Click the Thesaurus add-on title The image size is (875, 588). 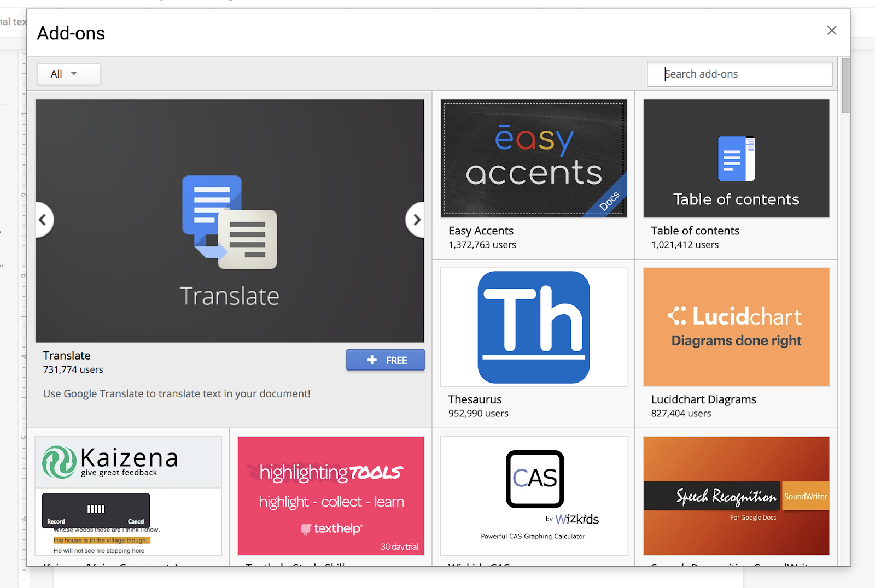475,399
